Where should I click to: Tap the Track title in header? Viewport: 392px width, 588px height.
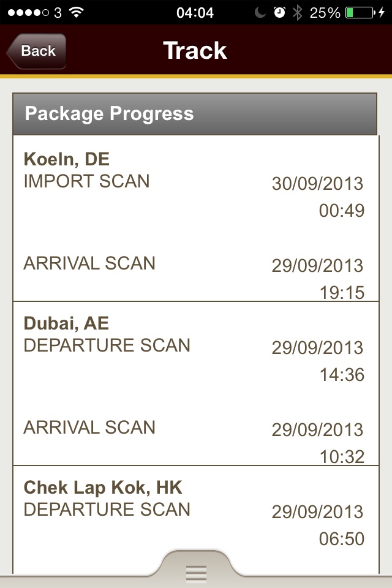[195, 51]
